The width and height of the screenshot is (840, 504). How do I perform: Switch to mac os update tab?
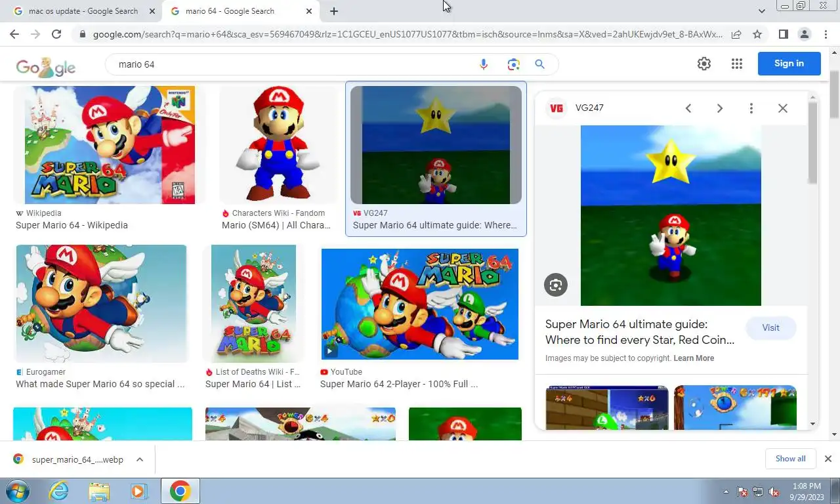click(83, 11)
